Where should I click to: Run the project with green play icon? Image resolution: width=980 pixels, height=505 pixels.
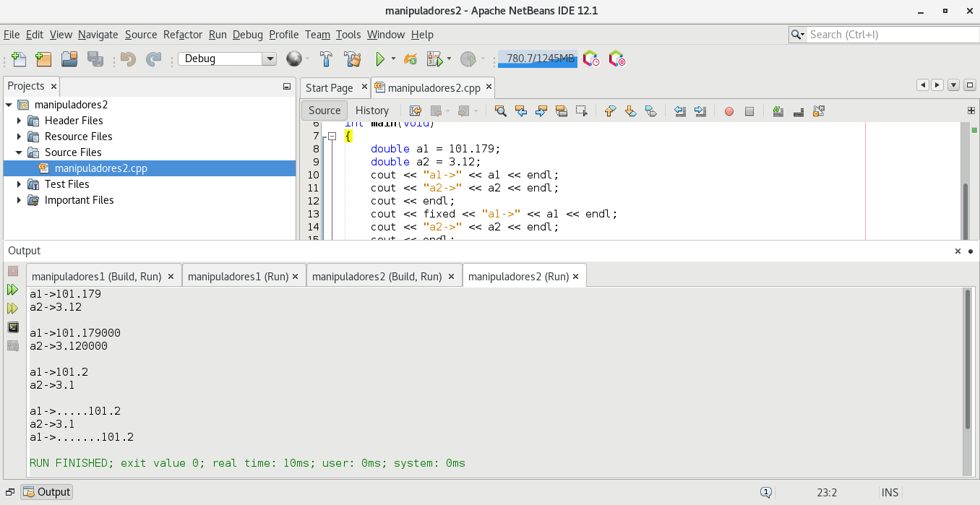click(379, 59)
